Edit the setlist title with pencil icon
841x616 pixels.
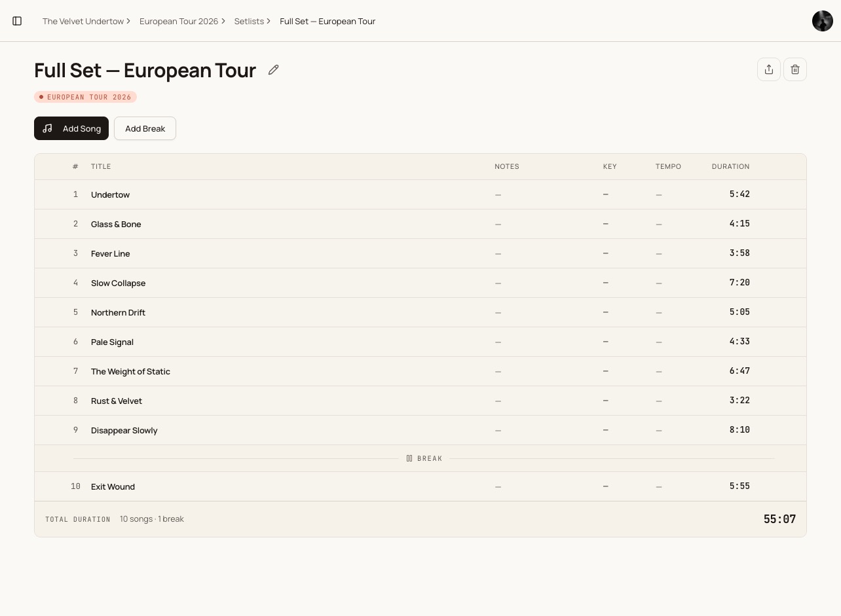coord(274,70)
